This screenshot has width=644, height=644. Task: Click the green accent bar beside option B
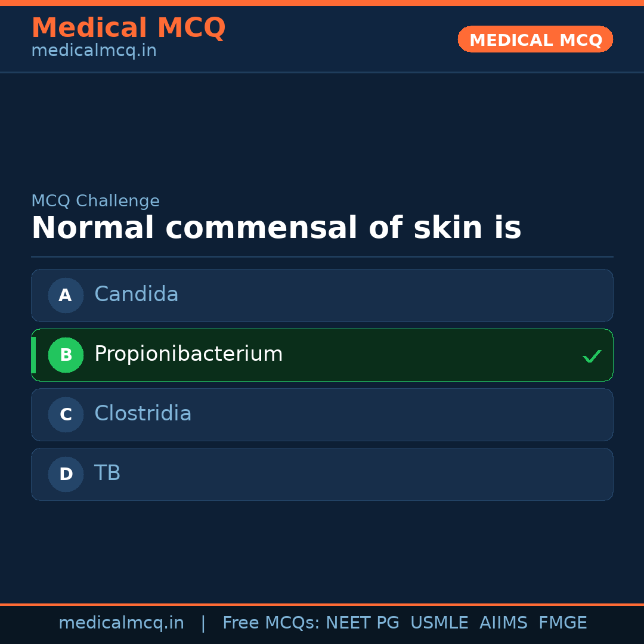[x=33, y=355]
